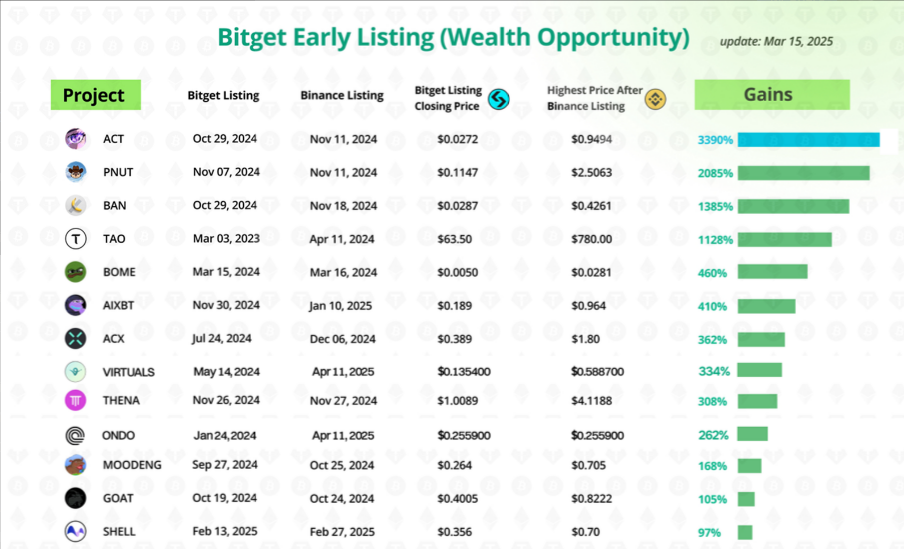The width and height of the screenshot is (904, 549).
Task: Click the MOODENG hippo token icon
Action: point(76,465)
